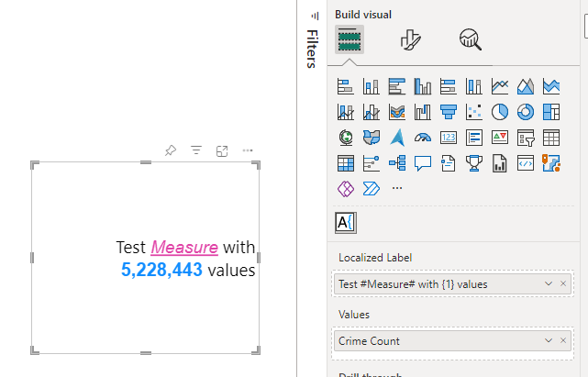
Task: Choose the Clustered column chart visual
Action: 423,86
